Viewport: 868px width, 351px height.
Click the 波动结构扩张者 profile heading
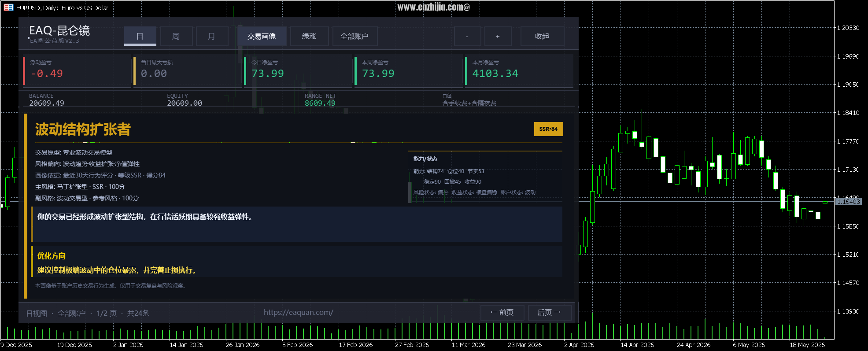83,129
